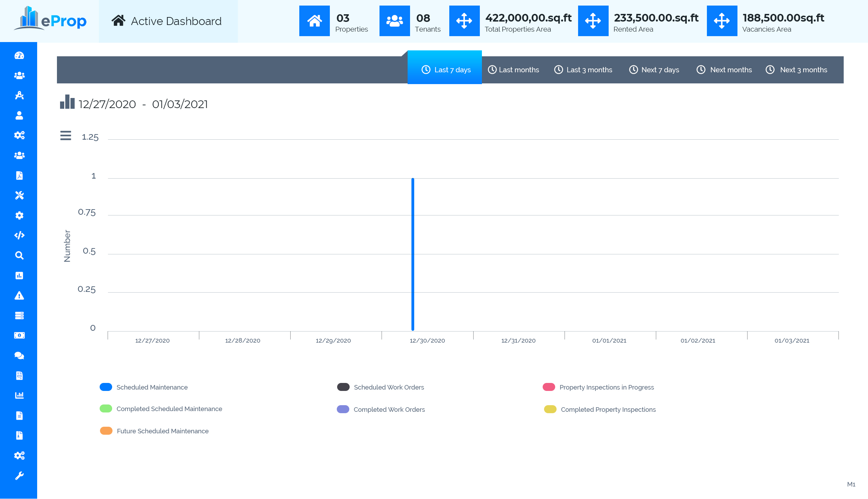Image resolution: width=868 pixels, height=499 pixels.
Task: Click the PDF document sidebar icon
Action: coord(19,175)
